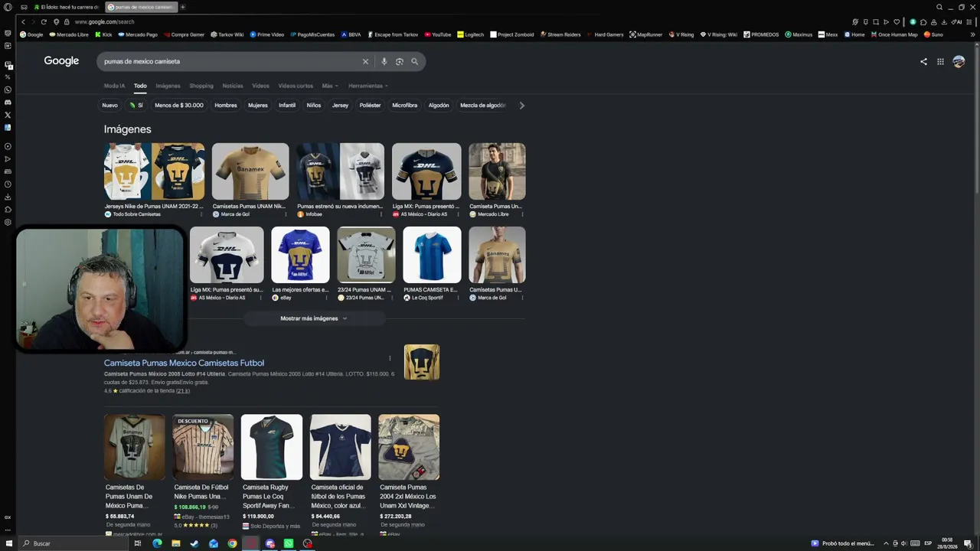Switch to the Videos cortos tab
The height and width of the screenshot is (551, 980).
[296, 86]
